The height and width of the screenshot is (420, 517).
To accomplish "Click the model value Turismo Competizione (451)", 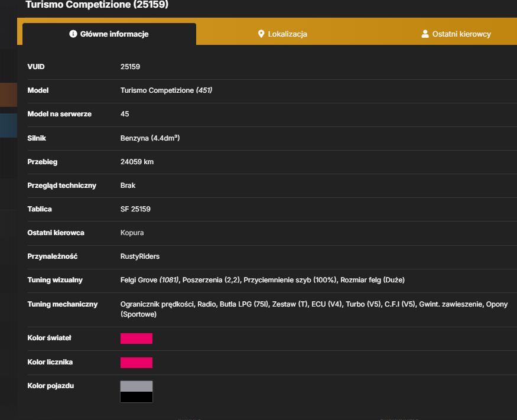I will pyautogui.click(x=166, y=90).
